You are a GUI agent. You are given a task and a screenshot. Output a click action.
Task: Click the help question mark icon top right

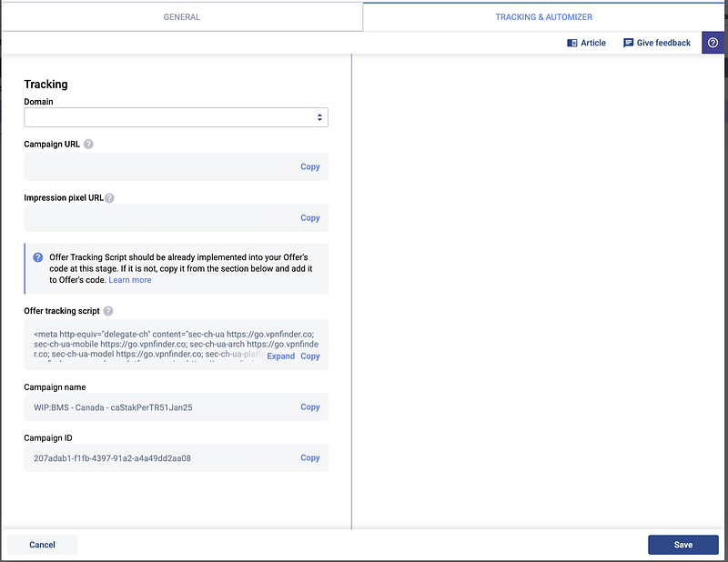pyautogui.click(x=713, y=43)
